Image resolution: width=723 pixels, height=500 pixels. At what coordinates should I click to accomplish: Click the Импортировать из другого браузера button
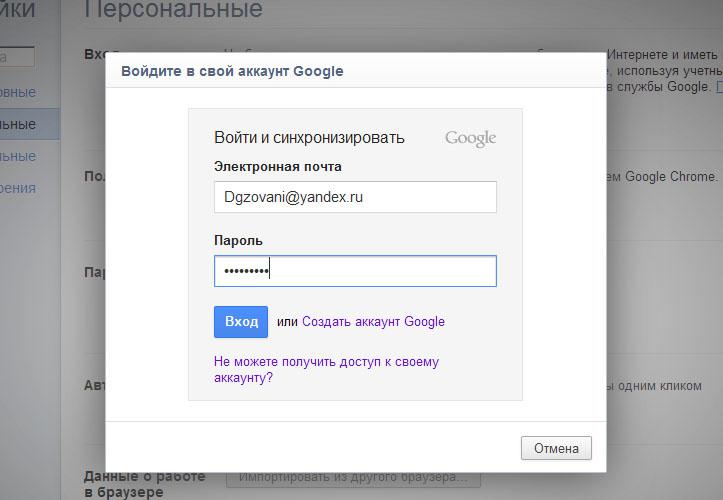[x=353, y=478]
